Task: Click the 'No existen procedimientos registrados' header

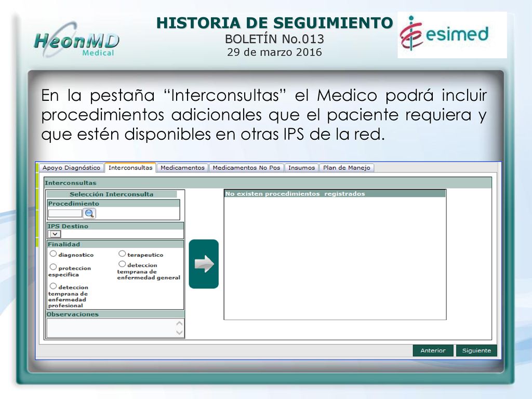Action: [335, 194]
